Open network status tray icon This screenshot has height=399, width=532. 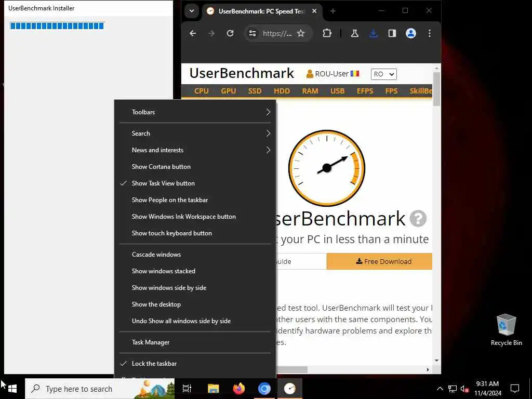[453, 389]
